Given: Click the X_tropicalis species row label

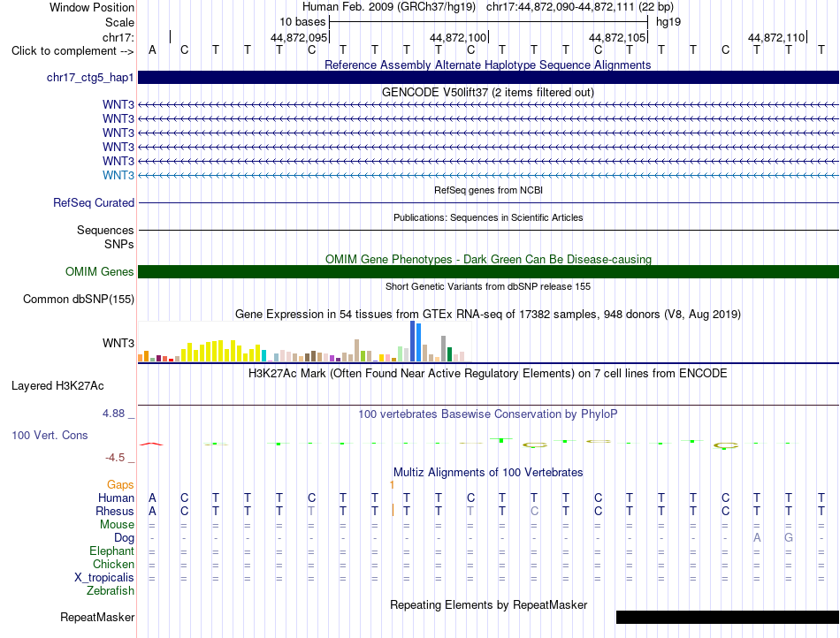Looking at the screenshot, I should pyautogui.click(x=104, y=578).
